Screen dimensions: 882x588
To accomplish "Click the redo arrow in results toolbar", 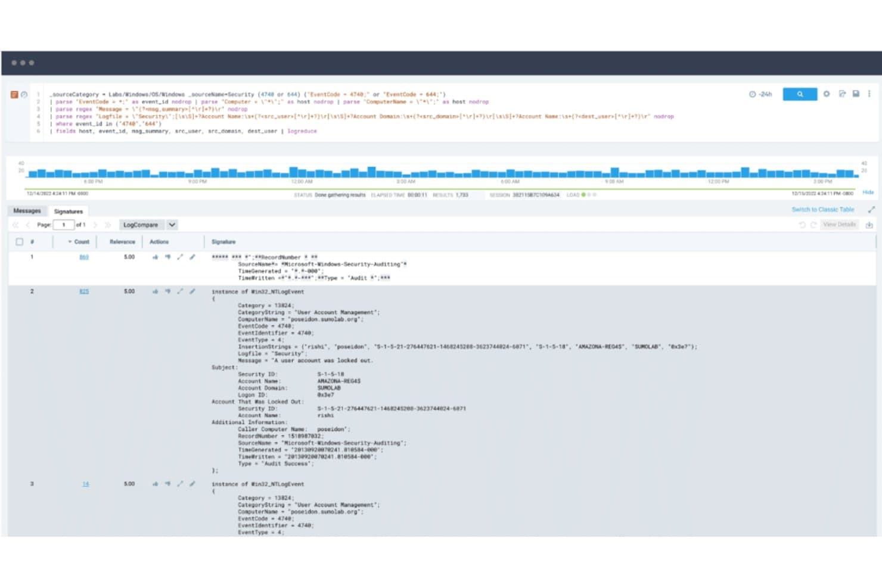I will (813, 225).
